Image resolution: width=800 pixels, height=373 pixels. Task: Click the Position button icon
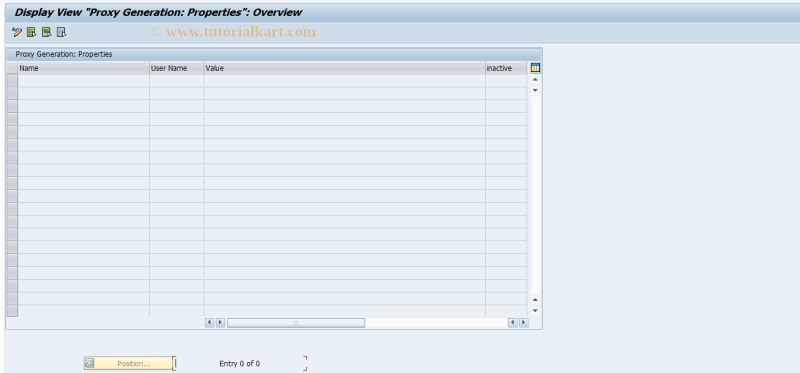pos(90,363)
